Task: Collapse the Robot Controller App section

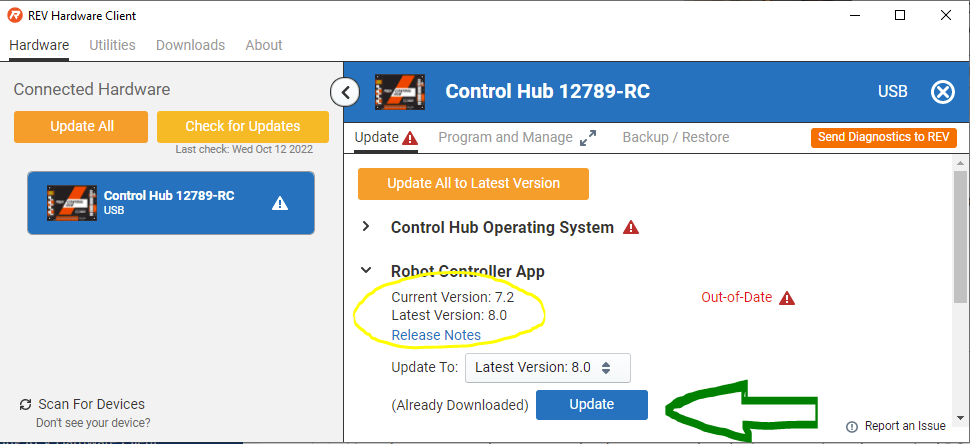Action: click(367, 271)
